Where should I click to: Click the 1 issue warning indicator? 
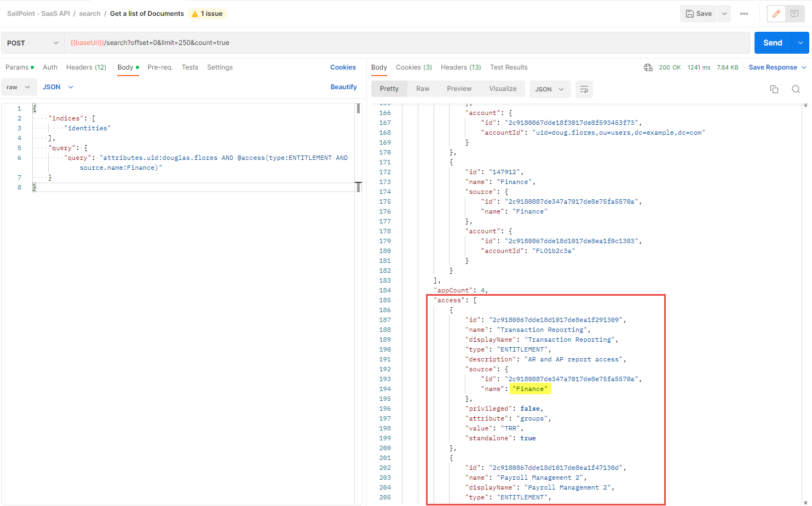(x=206, y=13)
